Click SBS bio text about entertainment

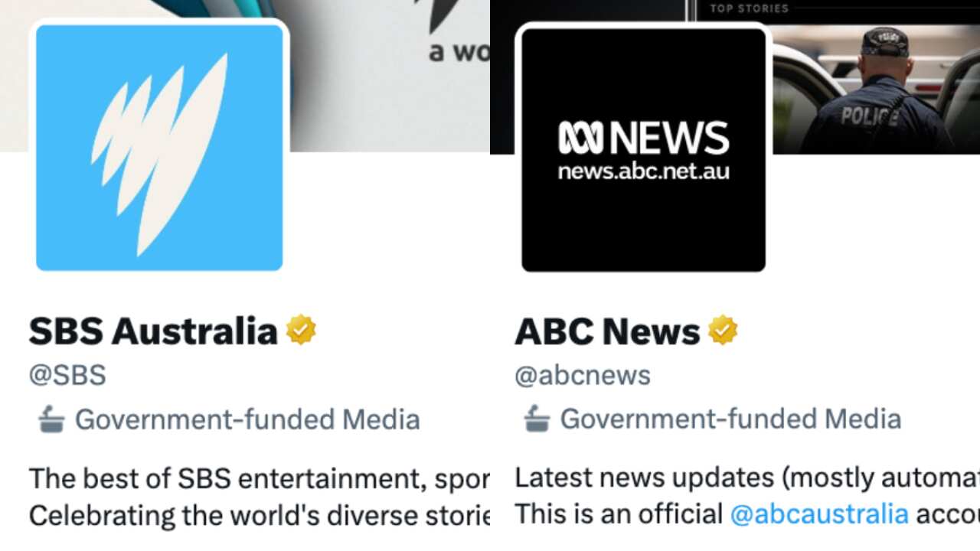(259, 479)
